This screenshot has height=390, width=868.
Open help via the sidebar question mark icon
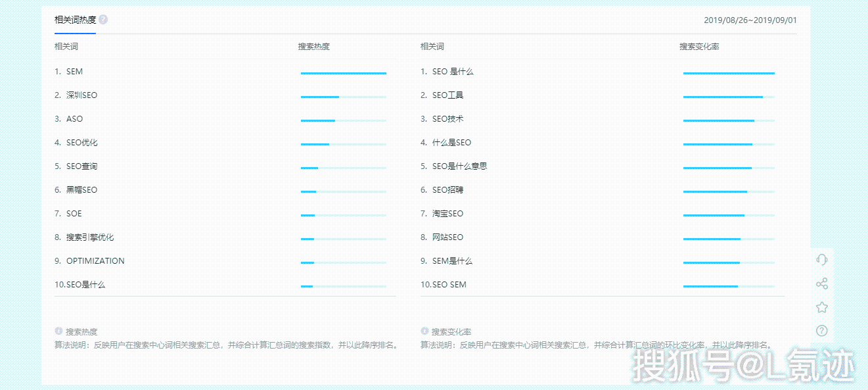821,331
